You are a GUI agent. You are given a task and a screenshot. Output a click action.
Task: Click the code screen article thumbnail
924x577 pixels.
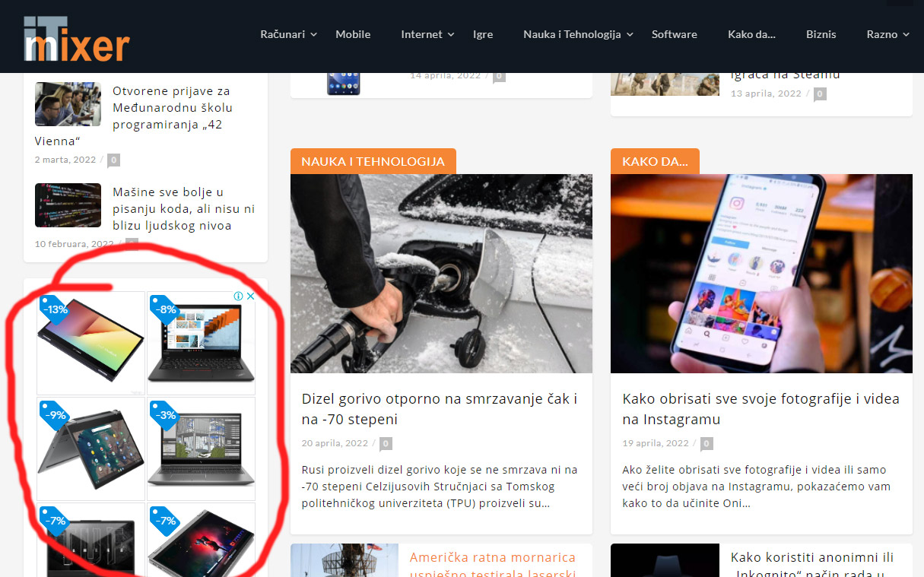coord(68,205)
